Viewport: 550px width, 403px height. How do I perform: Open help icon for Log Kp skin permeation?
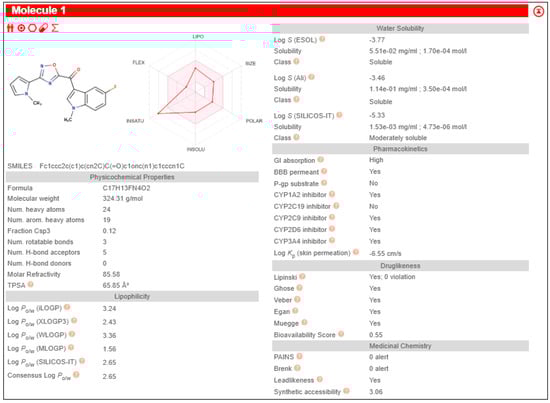[x=356, y=252]
